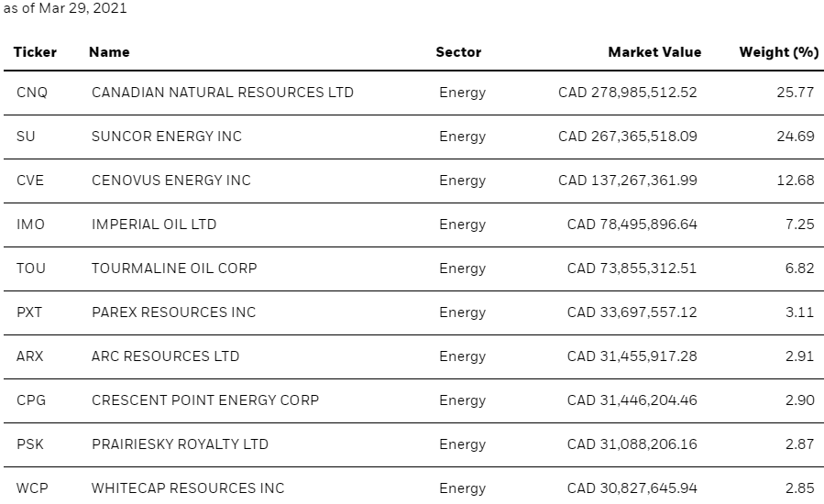
Task: Sort by the Ticker column header
Action: click(35, 52)
